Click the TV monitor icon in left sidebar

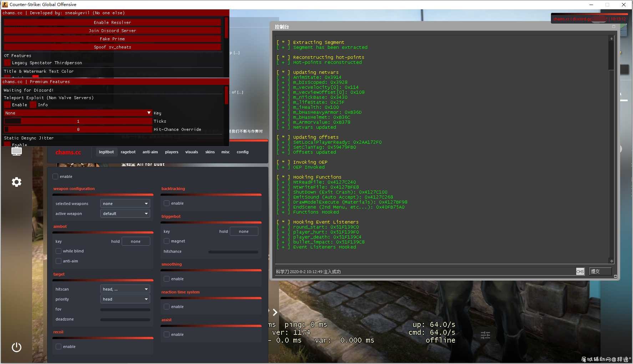coord(16,151)
